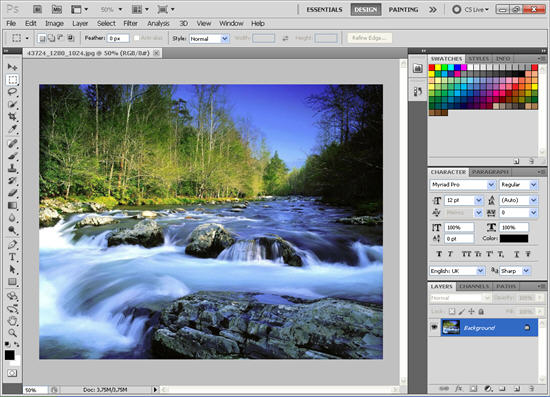Select the Rectangular Marquee tool in toolbox
Image resolution: width=550 pixels, height=397 pixels.
12,80
